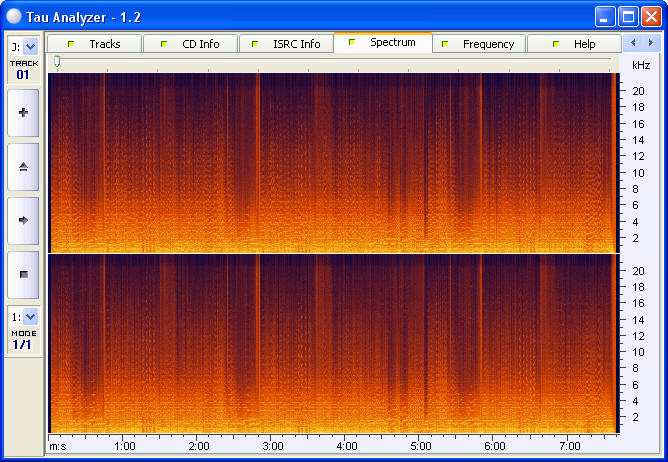Open the Help tab

(x=574, y=44)
